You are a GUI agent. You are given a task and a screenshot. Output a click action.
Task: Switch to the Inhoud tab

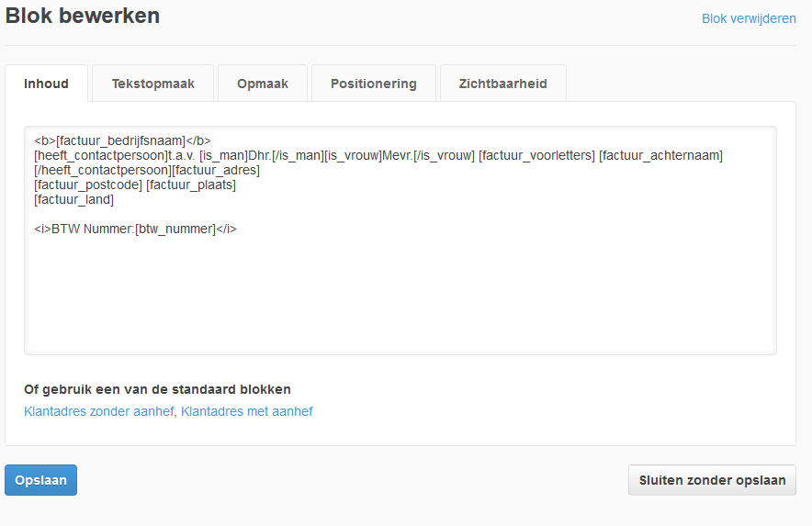point(46,84)
